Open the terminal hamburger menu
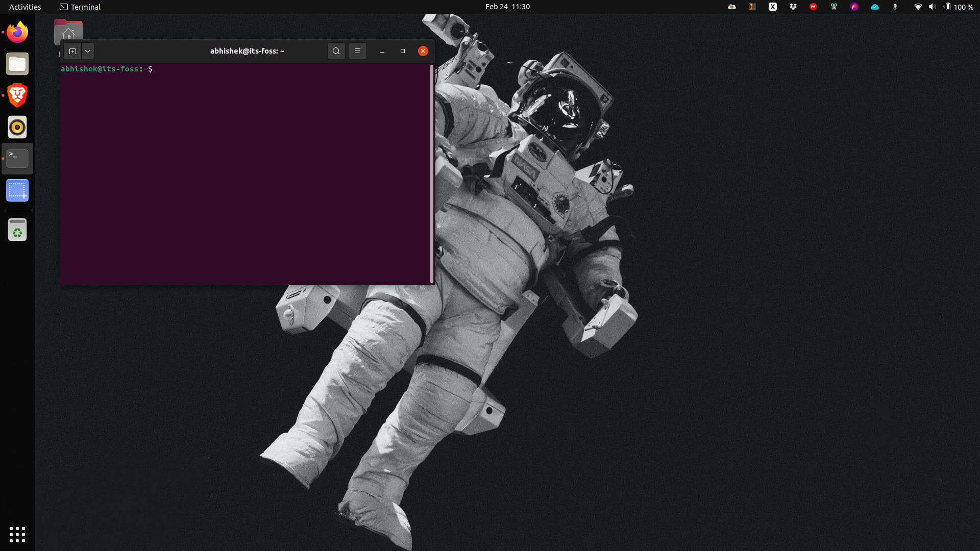 [357, 51]
